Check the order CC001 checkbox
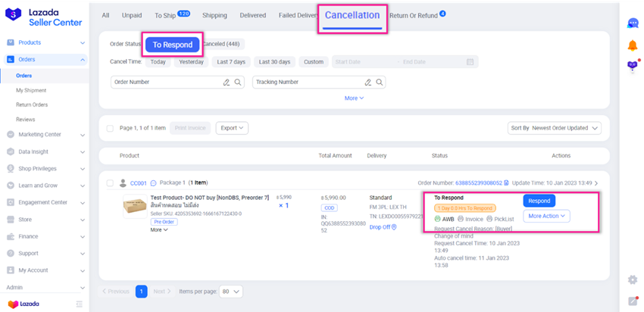 (x=111, y=183)
